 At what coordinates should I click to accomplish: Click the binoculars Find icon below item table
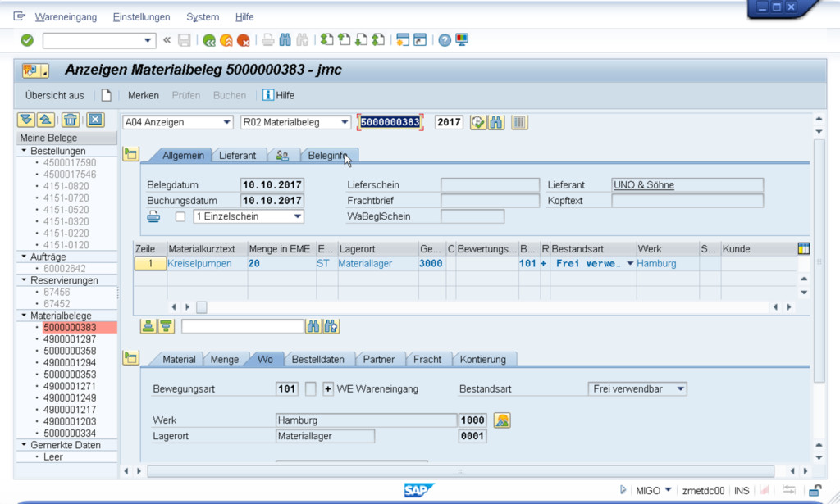click(x=313, y=326)
